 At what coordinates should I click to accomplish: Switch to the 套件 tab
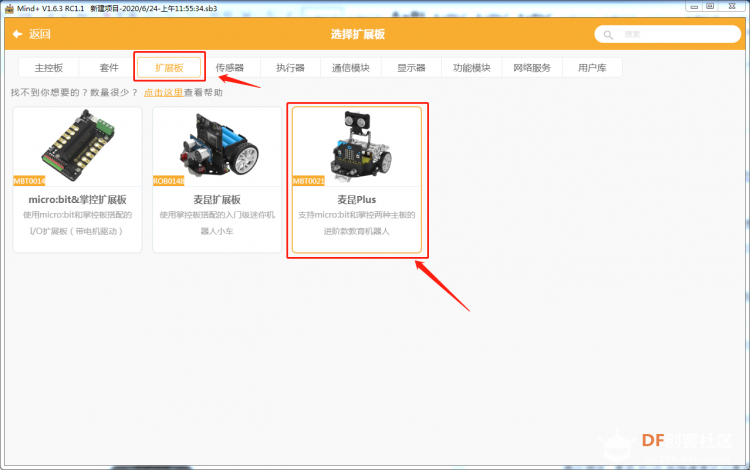[x=109, y=68]
